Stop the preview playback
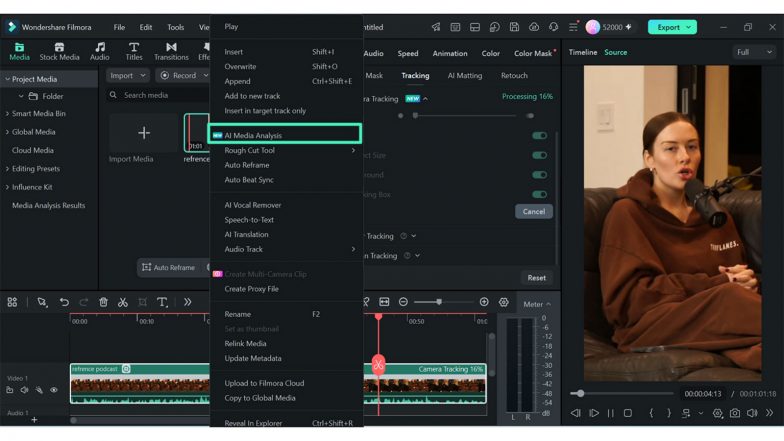This screenshot has width=784, height=441. coord(628,413)
